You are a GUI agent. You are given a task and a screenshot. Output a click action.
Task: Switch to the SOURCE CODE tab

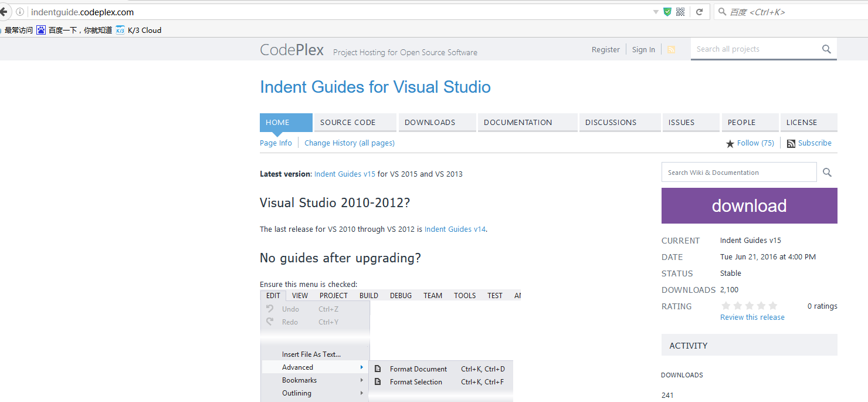tap(355, 122)
